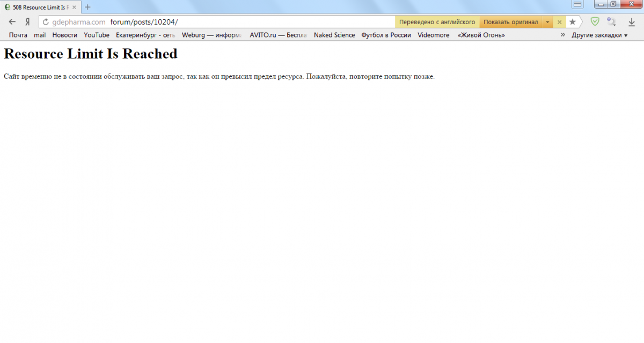Screen dimensions: 644x343
Task: Bookmark this page with the star icon
Action: 573,22
